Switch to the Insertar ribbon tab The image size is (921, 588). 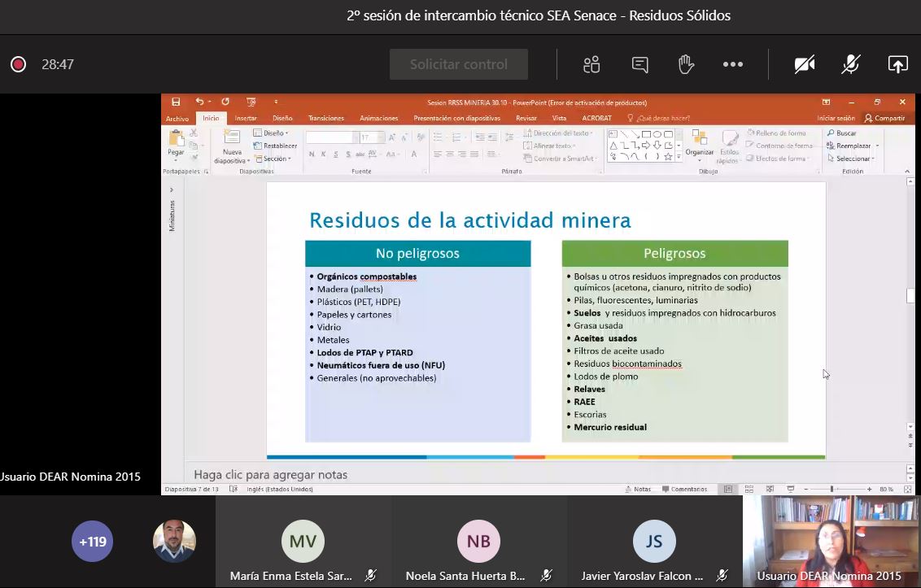pos(246,118)
